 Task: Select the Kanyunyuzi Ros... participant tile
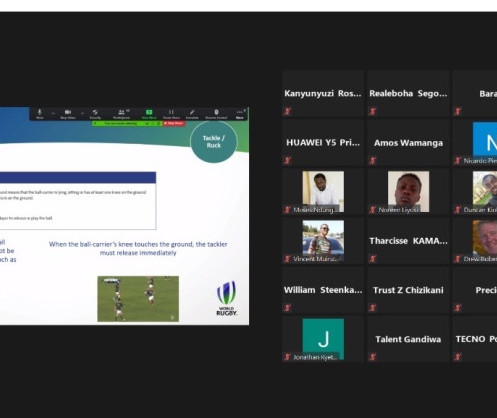point(323,94)
